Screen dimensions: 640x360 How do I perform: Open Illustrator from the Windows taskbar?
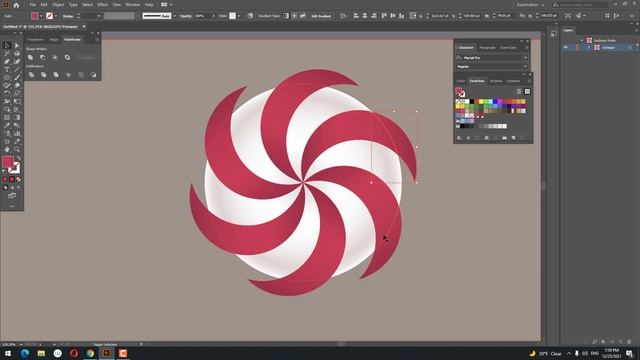pyautogui.click(x=107, y=353)
